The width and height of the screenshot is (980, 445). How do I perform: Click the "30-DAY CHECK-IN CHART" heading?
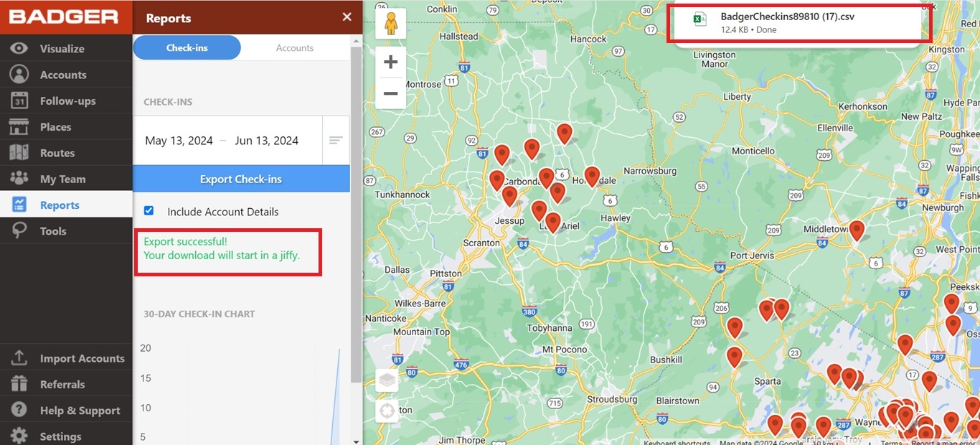[x=199, y=314]
